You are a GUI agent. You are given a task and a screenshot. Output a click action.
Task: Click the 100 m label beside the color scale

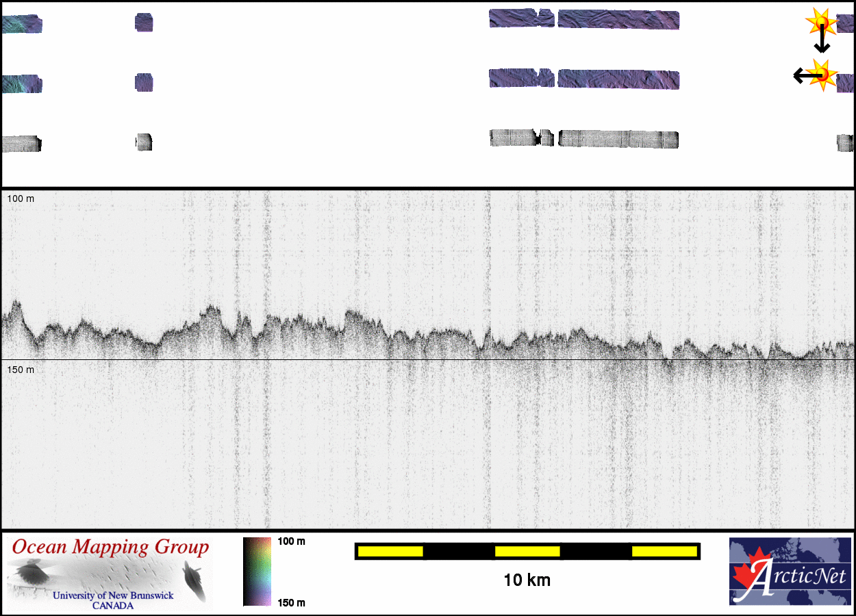(x=291, y=541)
